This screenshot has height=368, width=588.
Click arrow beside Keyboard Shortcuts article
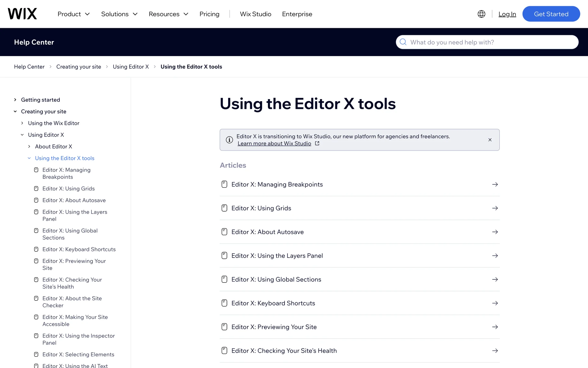coord(495,303)
